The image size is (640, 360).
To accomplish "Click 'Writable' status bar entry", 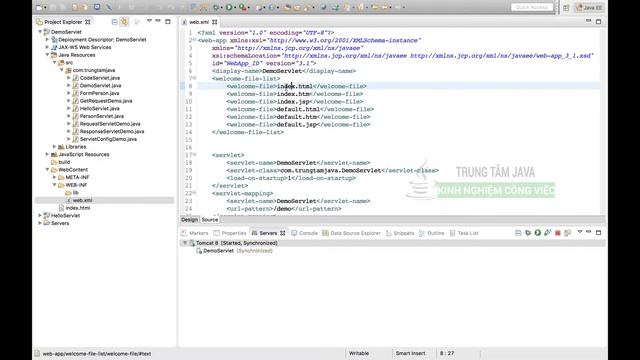I will tap(359, 353).
